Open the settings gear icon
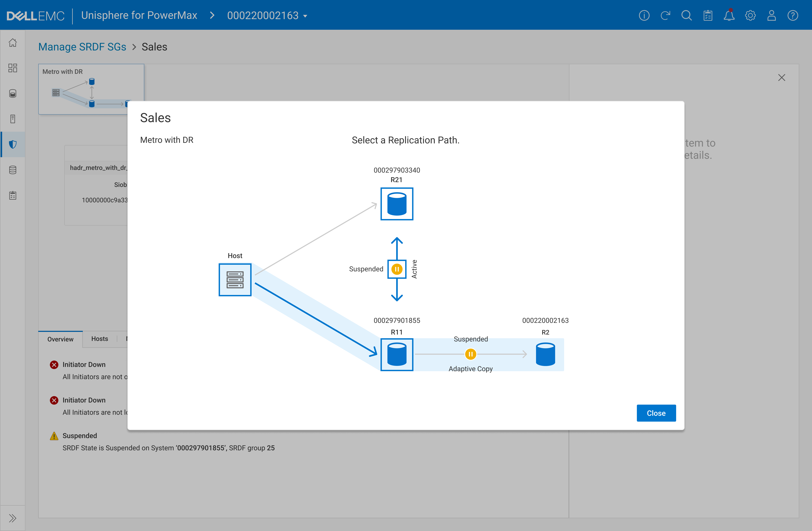 (x=750, y=15)
